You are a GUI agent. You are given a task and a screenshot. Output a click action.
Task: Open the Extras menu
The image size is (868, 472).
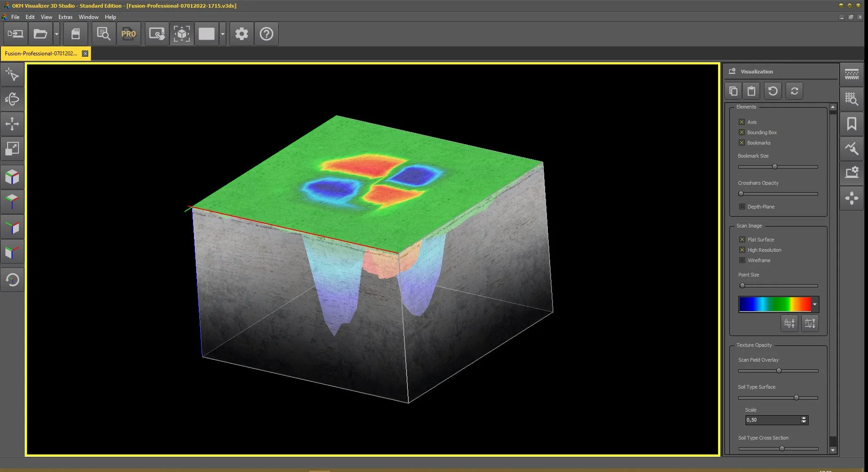(65, 17)
